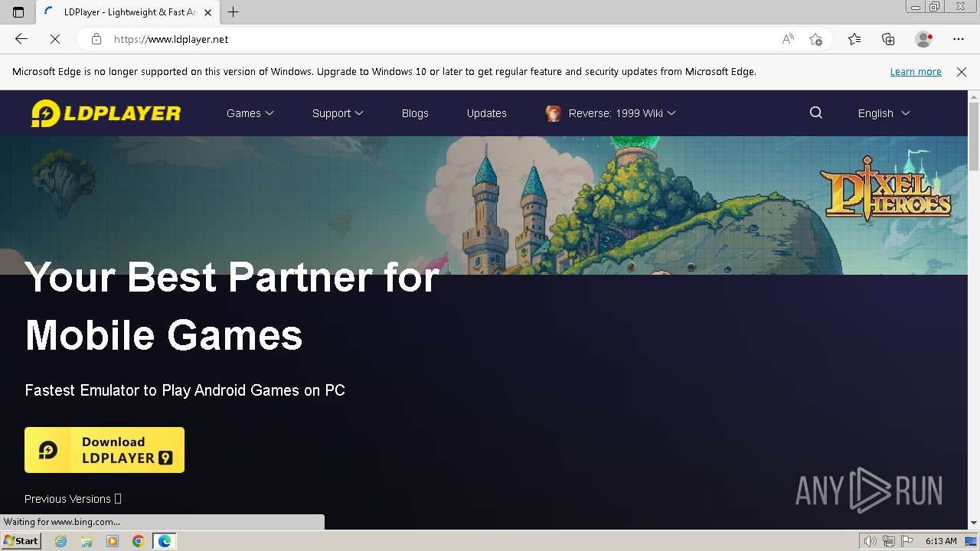Open the Favorites list

point(854,39)
